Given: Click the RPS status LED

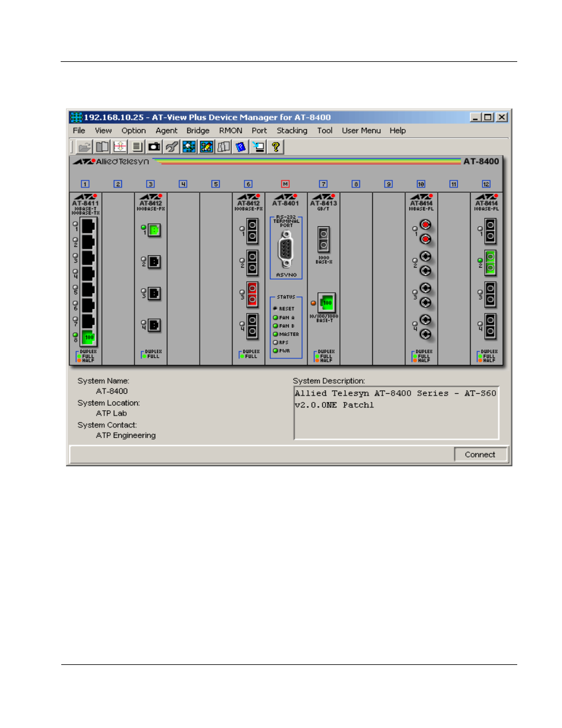Looking at the screenshot, I should (x=275, y=342).
